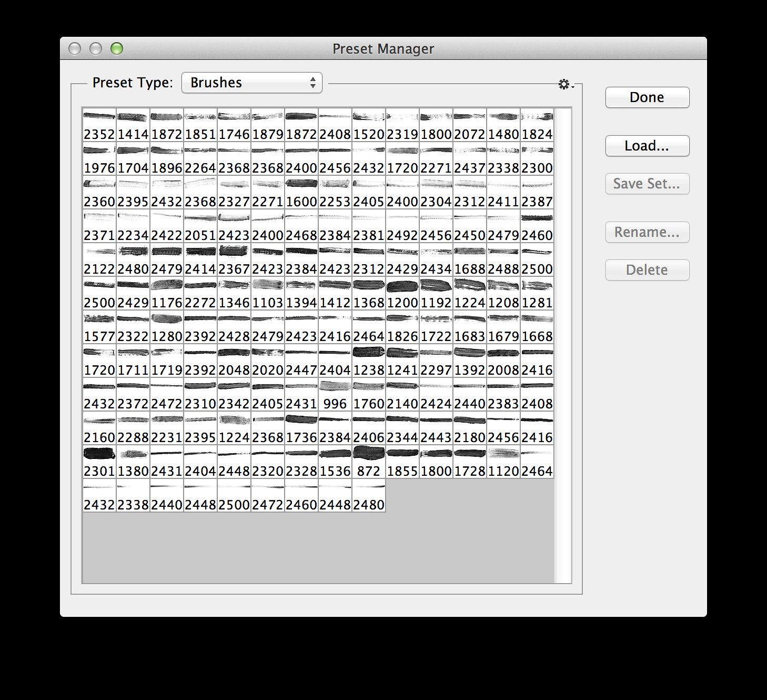Pick brush 2387

point(537,193)
